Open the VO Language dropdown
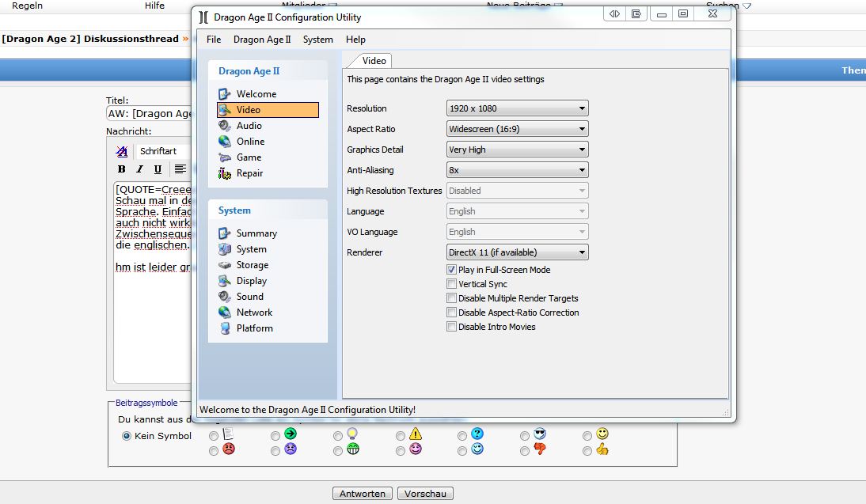Screen dimensions: 866x504 (517, 232)
